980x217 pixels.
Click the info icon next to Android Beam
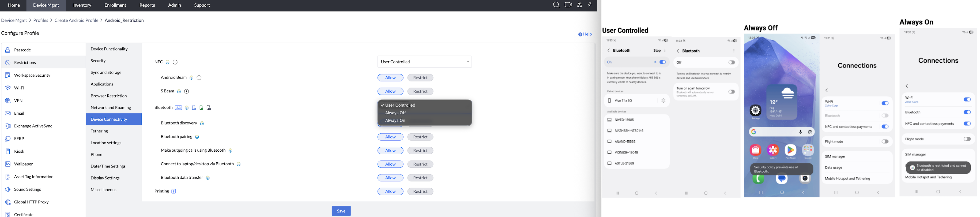coord(199,78)
